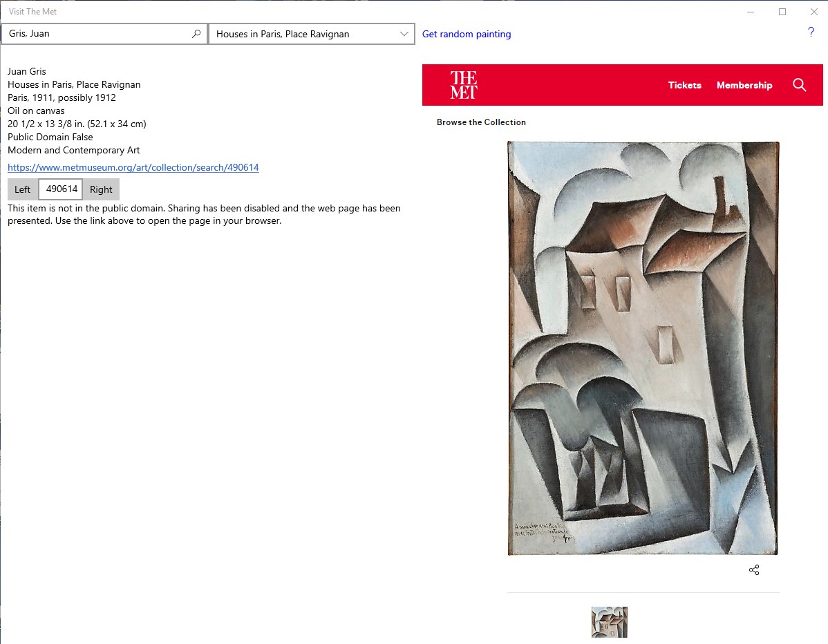Minimize the Visit The Met window
This screenshot has width=828, height=644.
pyautogui.click(x=751, y=12)
